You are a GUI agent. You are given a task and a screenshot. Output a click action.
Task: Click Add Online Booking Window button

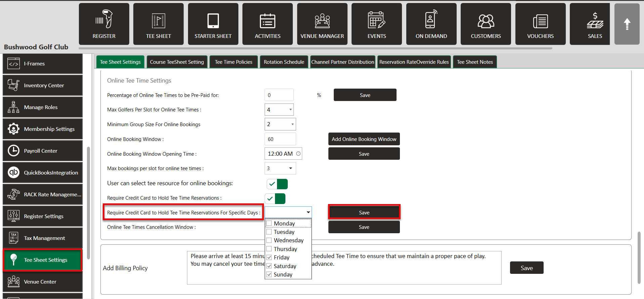[x=364, y=139]
